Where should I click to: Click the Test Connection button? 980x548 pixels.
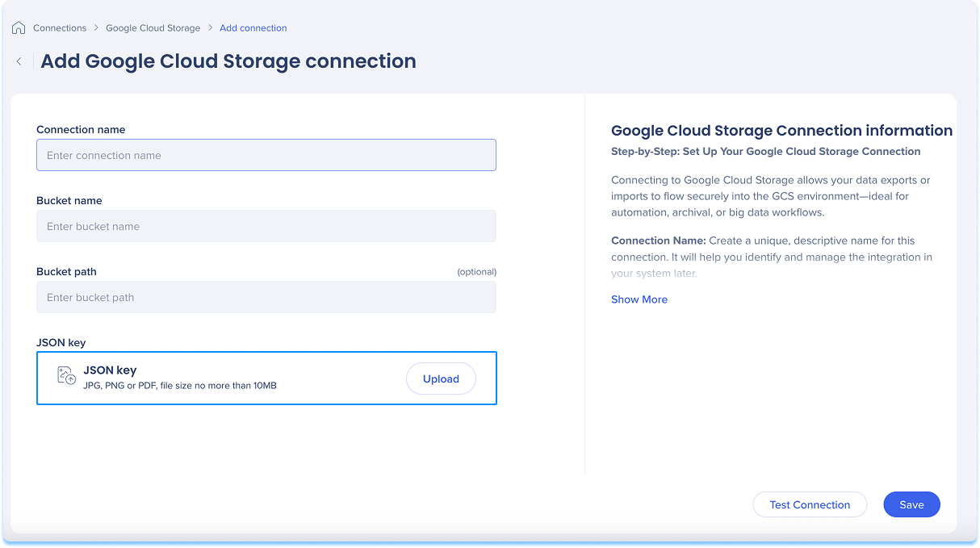pos(810,504)
